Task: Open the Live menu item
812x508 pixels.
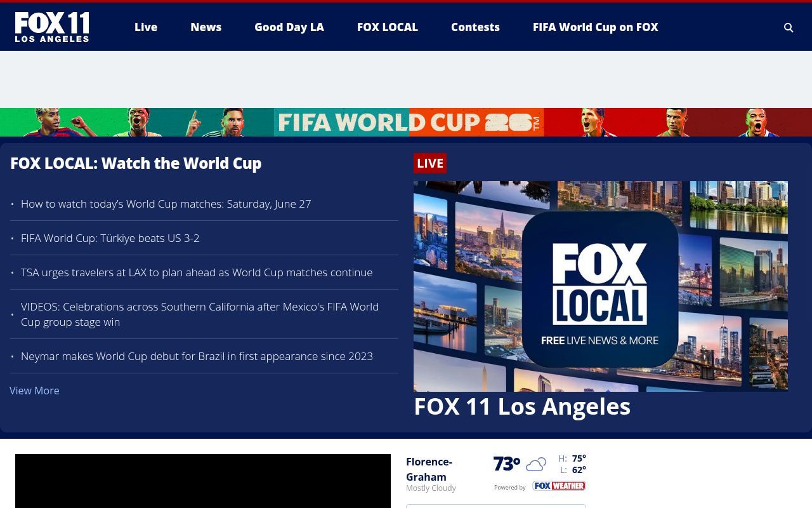Action: tap(146, 27)
